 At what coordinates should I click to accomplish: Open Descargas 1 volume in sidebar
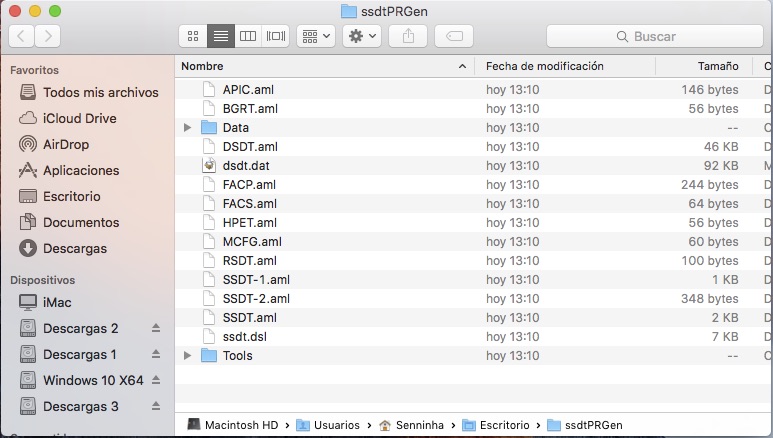(x=68, y=354)
